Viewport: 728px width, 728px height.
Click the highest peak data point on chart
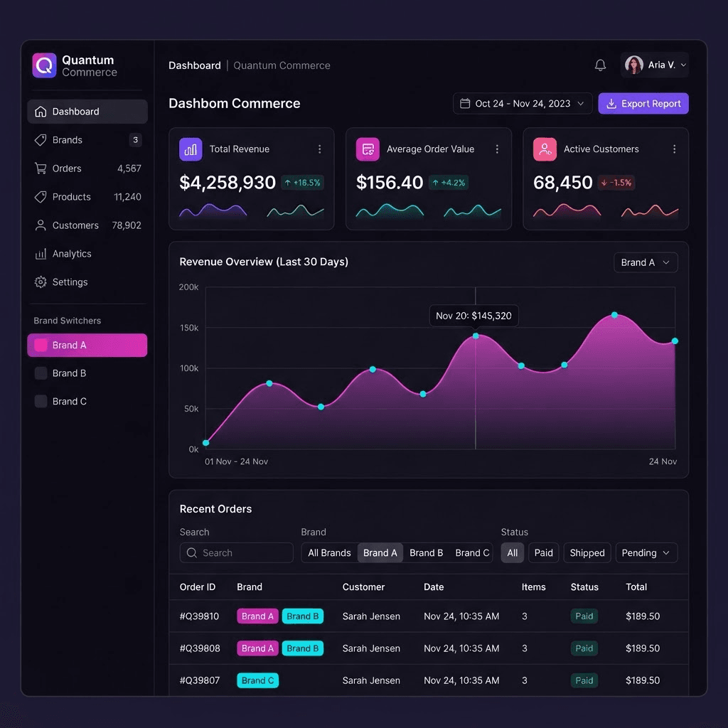614,315
